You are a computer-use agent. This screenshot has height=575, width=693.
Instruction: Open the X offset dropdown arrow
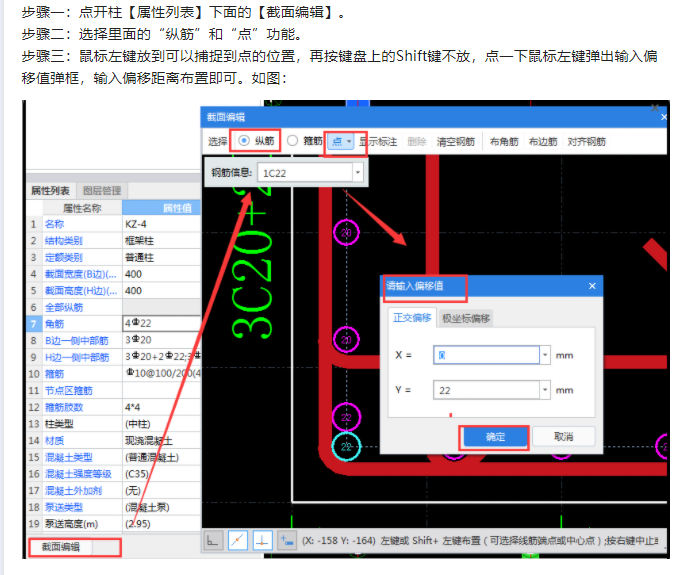coord(545,355)
